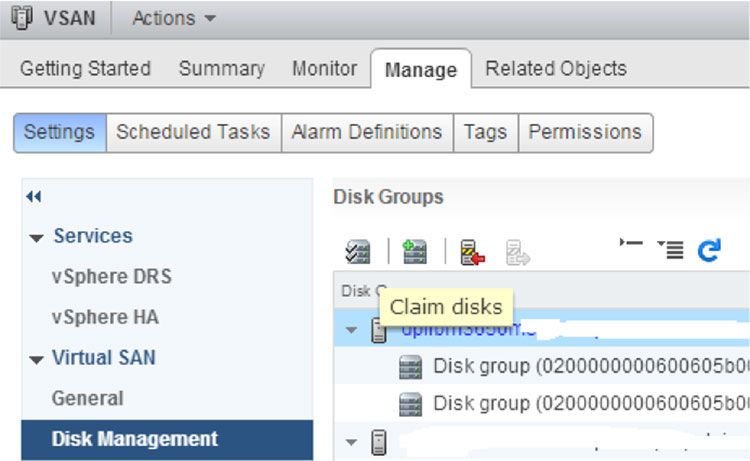
Task: Click the VSAN cluster icon
Action: point(22,18)
